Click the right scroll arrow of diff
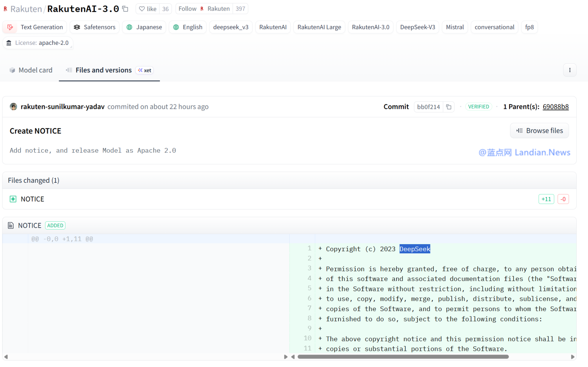The width and height of the screenshot is (588, 367). (x=572, y=357)
